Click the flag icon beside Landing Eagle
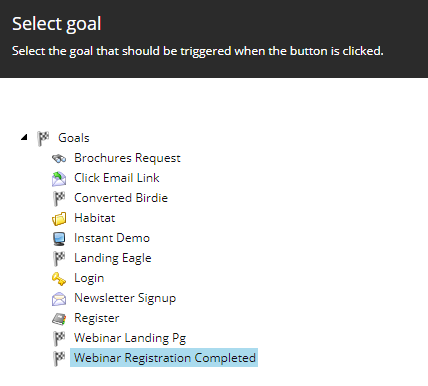 click(59, 259)
